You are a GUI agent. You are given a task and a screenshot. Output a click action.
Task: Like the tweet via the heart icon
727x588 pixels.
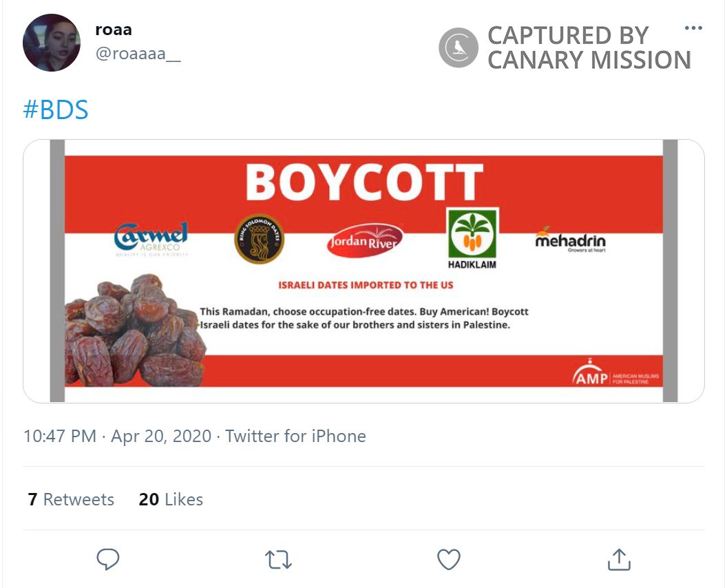pos(448,559)
